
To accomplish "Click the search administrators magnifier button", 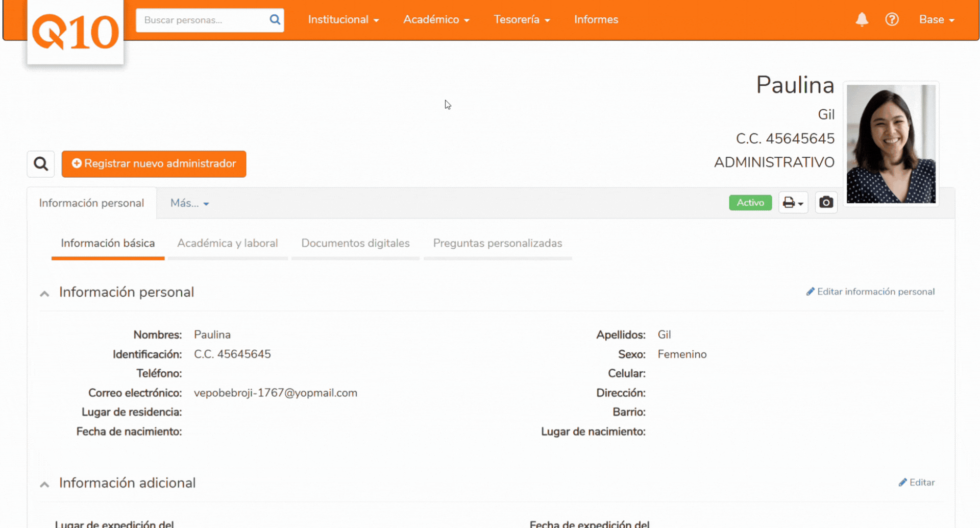I will click(x=41, y=164).
